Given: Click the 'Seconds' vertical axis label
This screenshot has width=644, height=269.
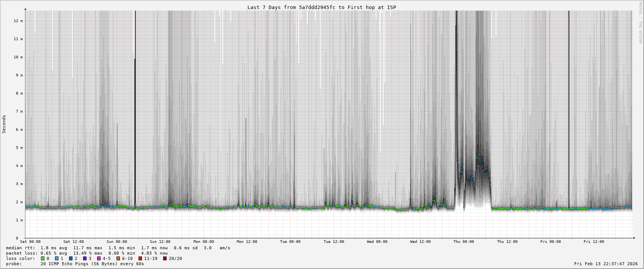Looking at the screenshot, I should pos(4,124).
